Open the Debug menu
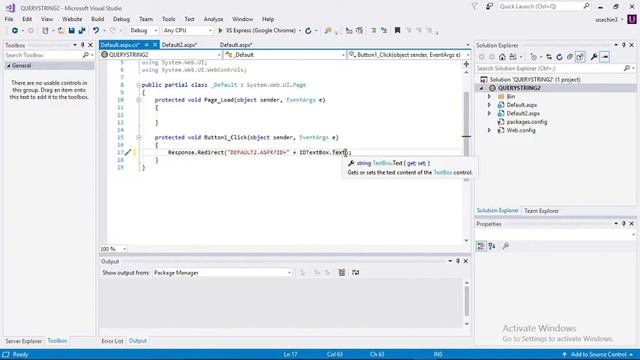 (121, 19)
